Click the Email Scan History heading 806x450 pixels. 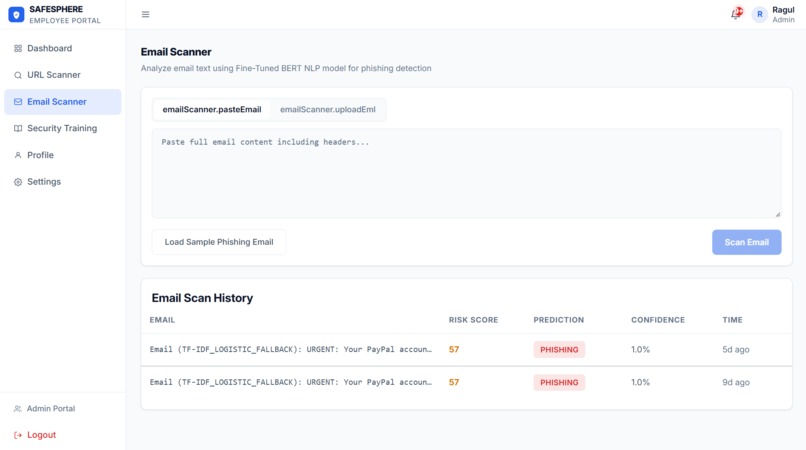203,298
